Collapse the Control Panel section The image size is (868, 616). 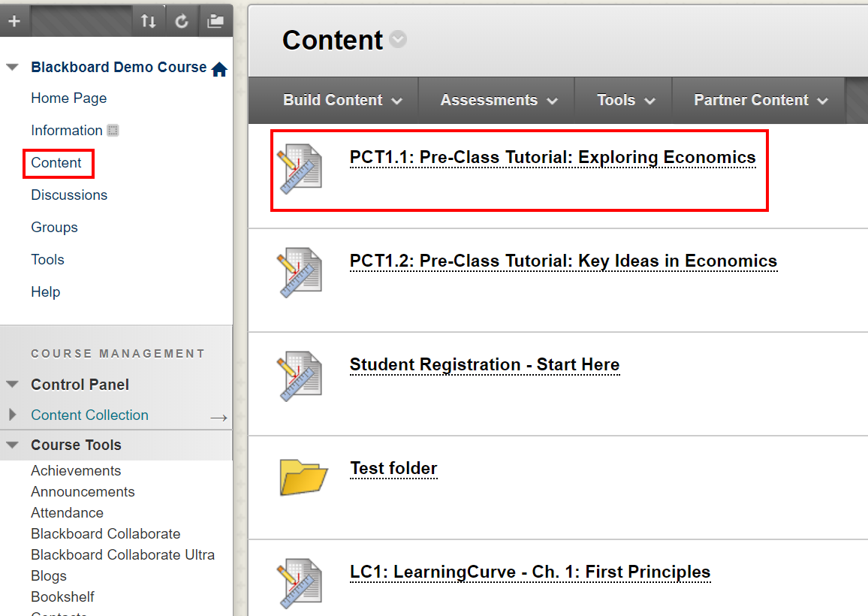(12, 384)
